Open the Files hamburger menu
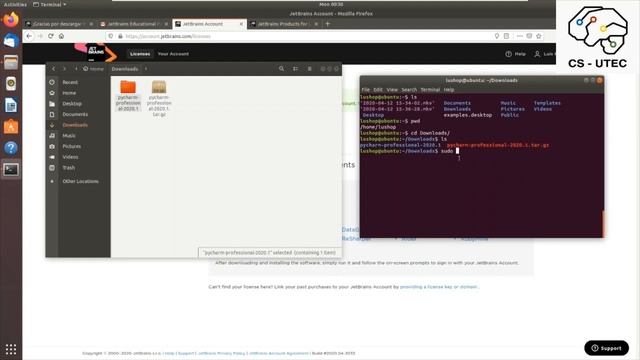The width and height of the screenshot is (640, 360). (309, 69)
